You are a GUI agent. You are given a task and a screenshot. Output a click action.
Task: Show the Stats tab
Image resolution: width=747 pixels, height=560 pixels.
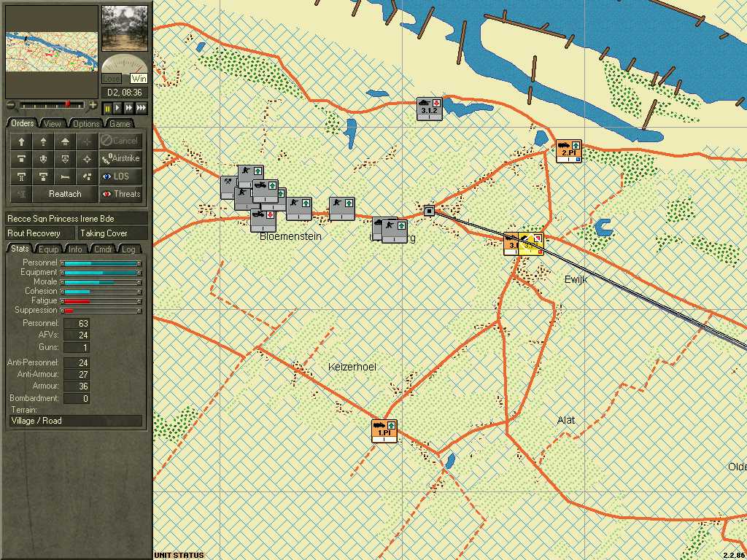pos(20,249)
